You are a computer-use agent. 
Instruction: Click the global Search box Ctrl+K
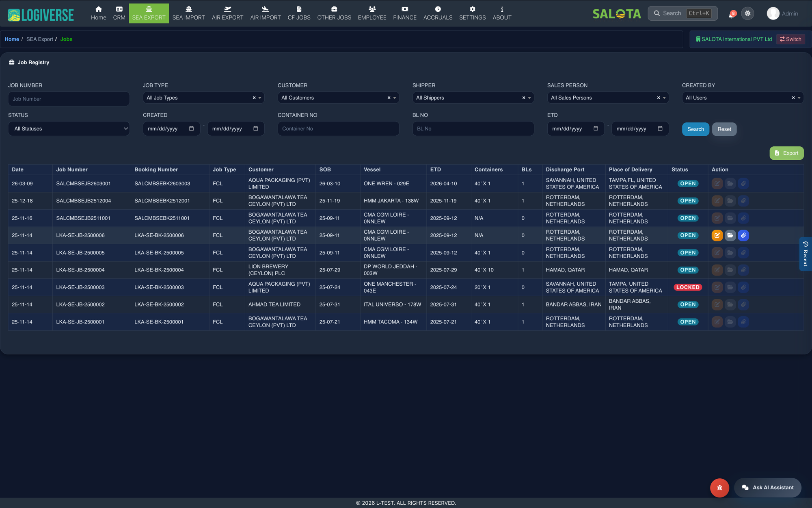point(682,13)
